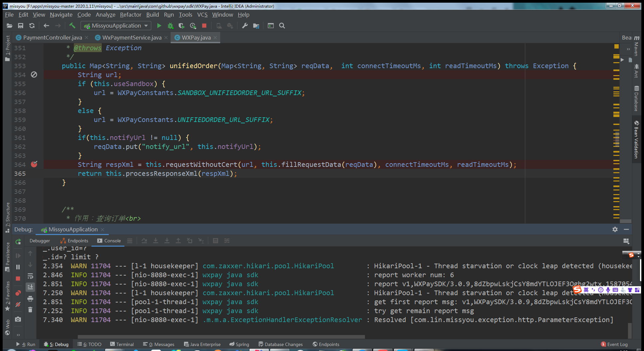
Task: Clear the console with the trash icon
Action: coord(30,309)
